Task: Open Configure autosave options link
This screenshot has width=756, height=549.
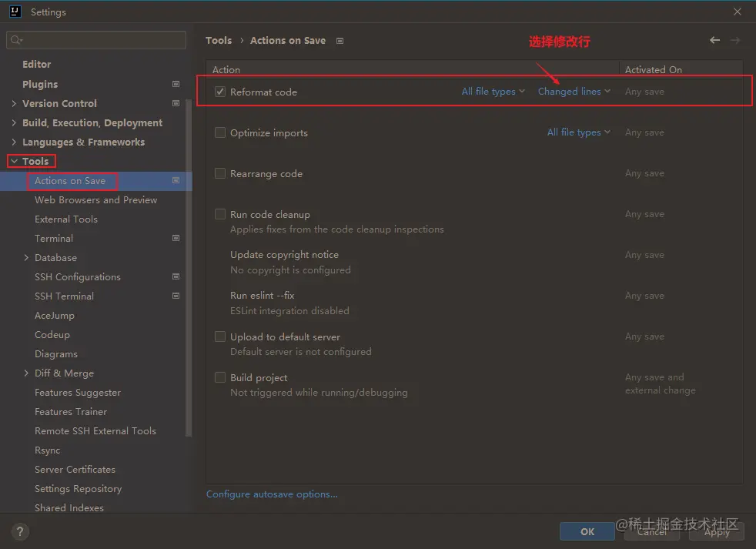Action: tap(272, 494)
